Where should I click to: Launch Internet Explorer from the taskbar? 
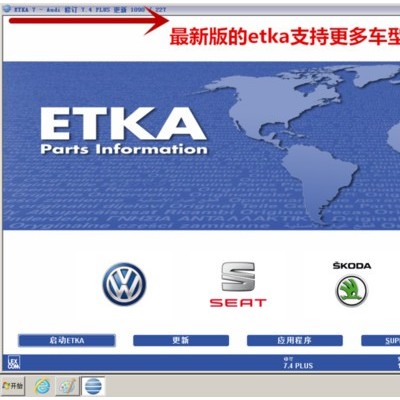click(x=42, y=386)
